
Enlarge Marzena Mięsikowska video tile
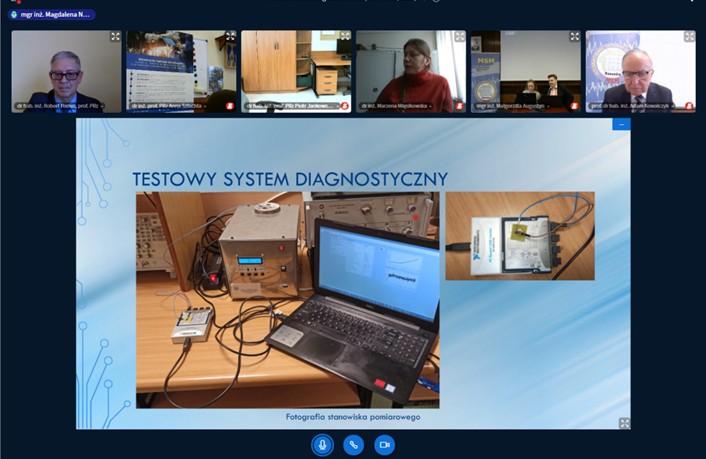(460, 37)
